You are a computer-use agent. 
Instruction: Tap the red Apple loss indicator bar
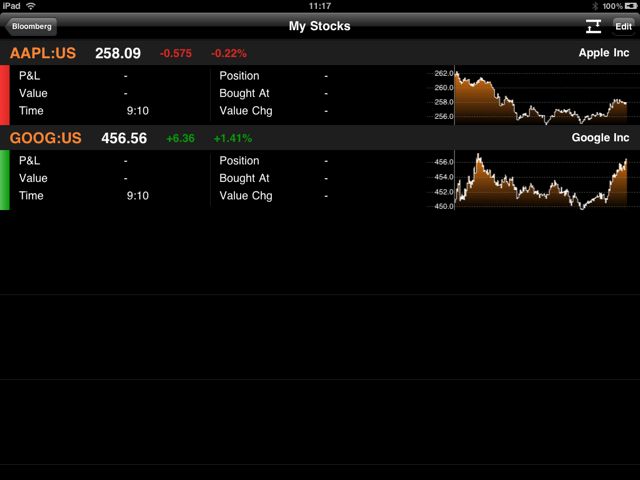(4, 95)
